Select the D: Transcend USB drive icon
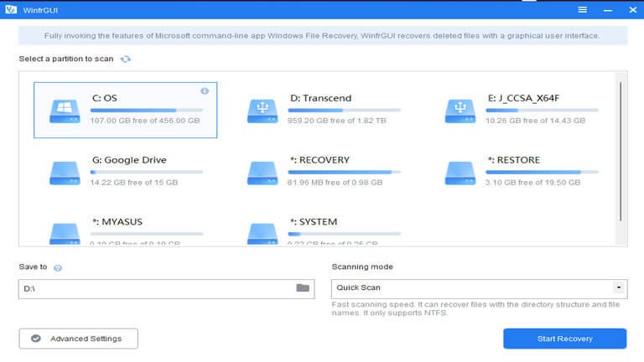 click(262, 111)
